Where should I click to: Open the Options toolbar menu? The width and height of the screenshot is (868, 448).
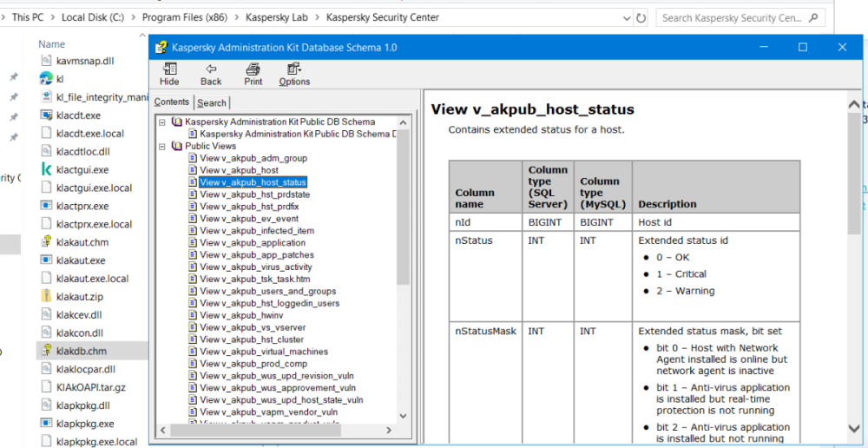294,74
